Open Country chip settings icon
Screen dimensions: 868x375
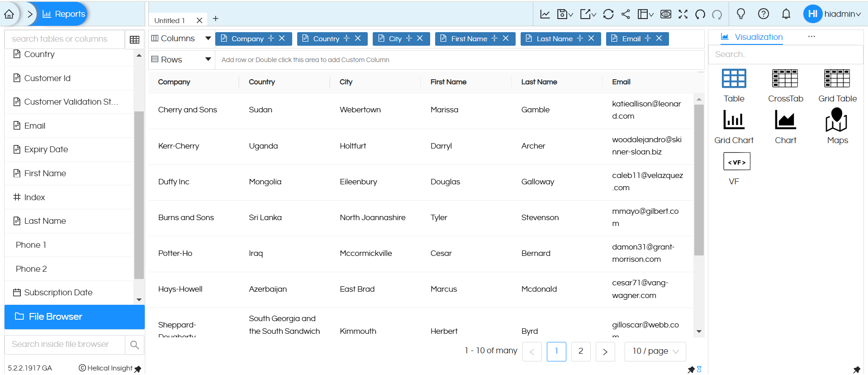click(346, 38)
